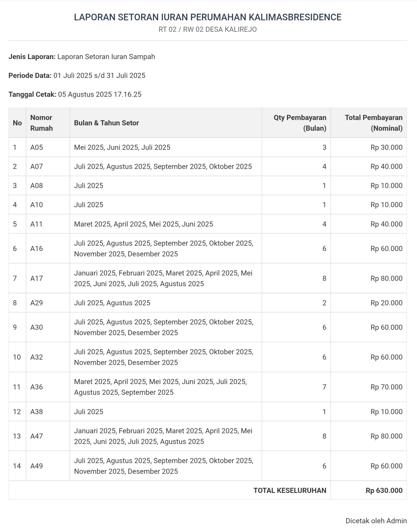The width and height of the screenshot is (417, 532).
Task: Click the Nomor Rumah column header
Action: coord(41,123)
